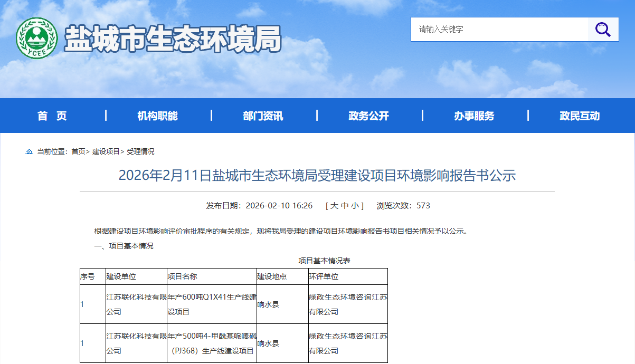Image resolution: width=635 pixels, height=364 pixels.
Task: Click the article title heading text
Action: [317, 176]
